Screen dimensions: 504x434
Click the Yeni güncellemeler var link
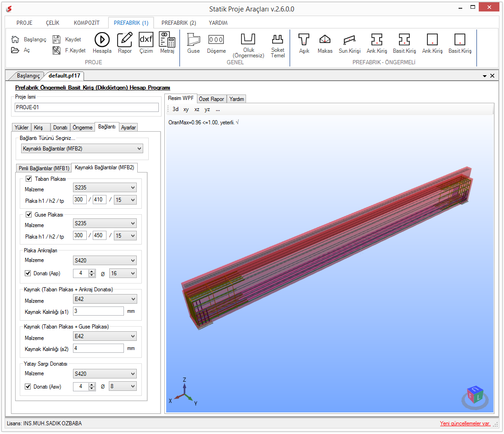click(465, 423)
